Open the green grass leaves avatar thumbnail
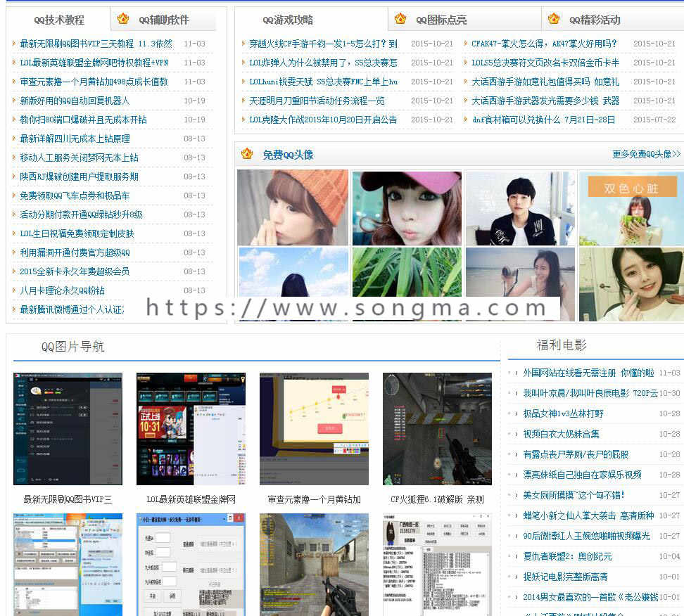 point(407,272)
